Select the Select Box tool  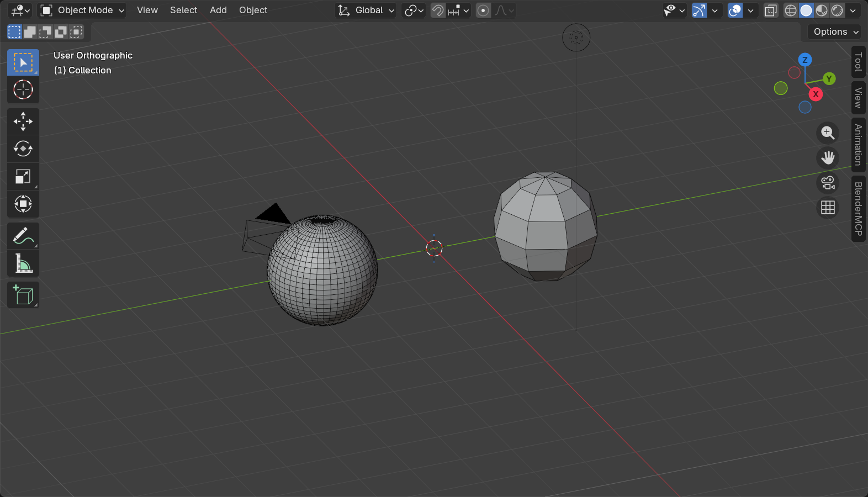coord(23,62)
